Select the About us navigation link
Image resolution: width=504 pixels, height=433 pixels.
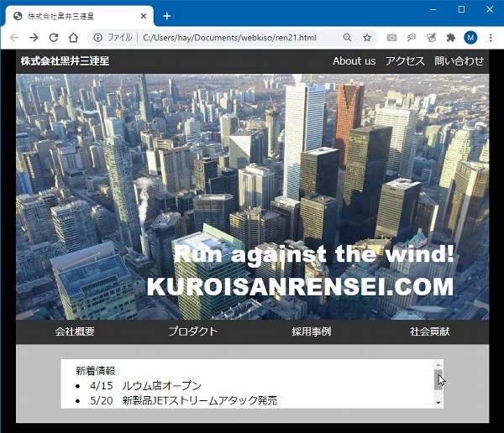[x=354, y=61]
